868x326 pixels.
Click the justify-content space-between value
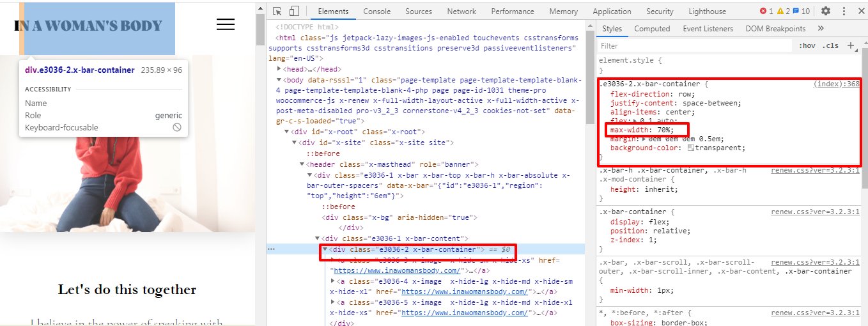(x=711, y=103)
